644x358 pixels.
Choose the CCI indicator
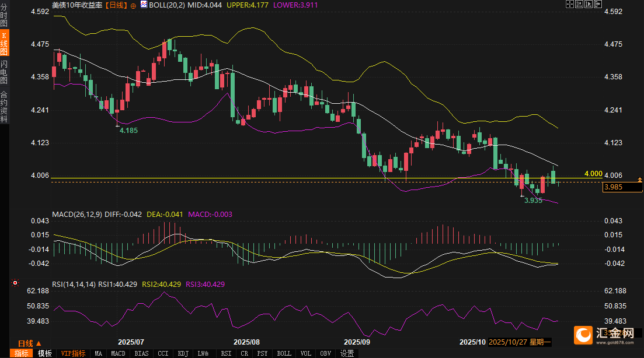163,353
